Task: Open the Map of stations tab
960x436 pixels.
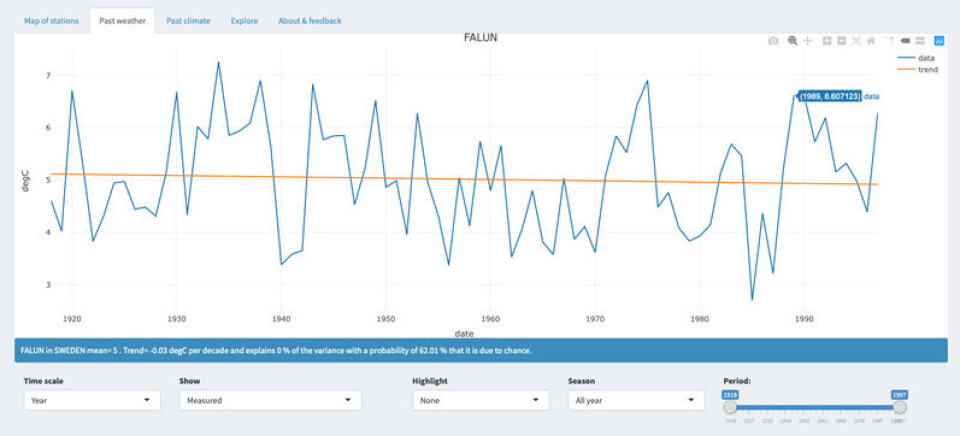Action: pos(51,21)
